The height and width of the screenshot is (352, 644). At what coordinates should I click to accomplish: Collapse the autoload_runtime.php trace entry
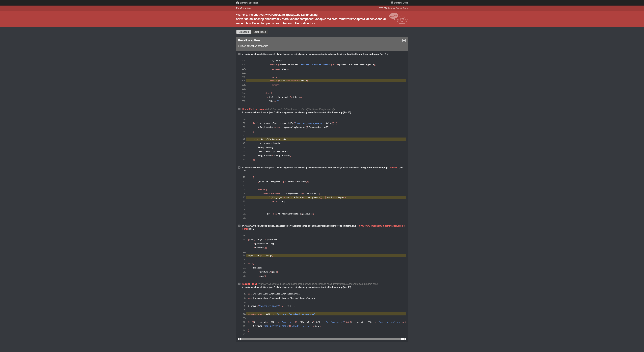239,226
